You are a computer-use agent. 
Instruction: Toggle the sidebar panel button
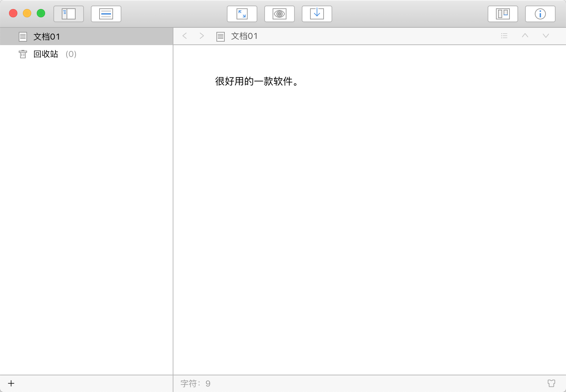click(69, 14)
